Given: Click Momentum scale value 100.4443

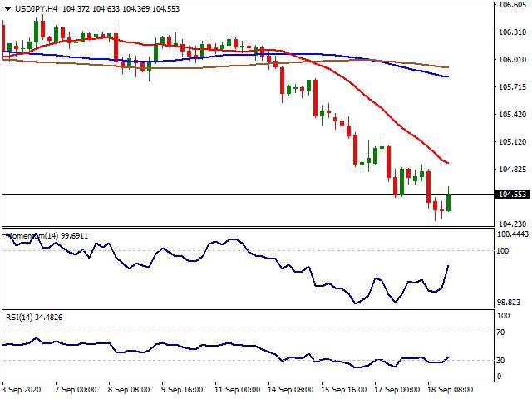Looking at the screenshot, I should click(513, 234).
